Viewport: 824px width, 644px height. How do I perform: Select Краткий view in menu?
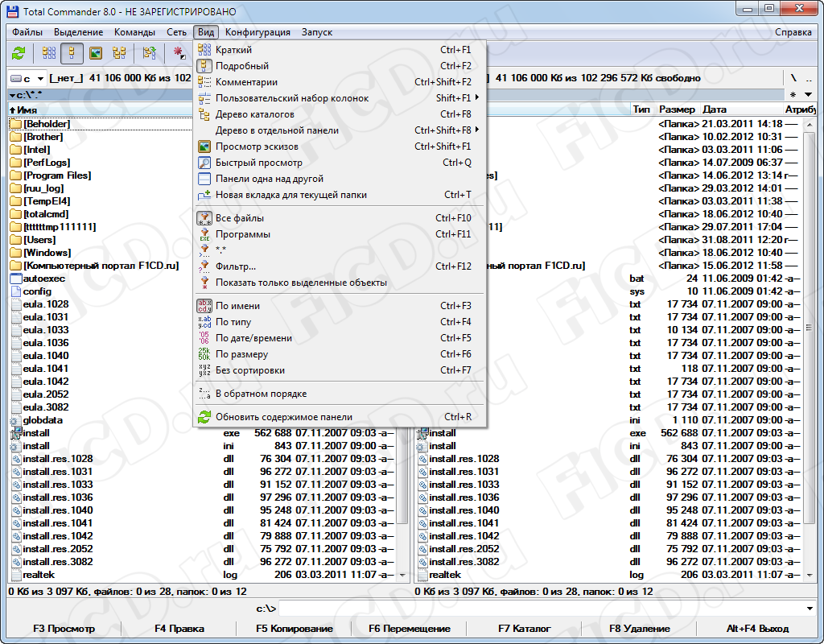(x=340, y=50)
